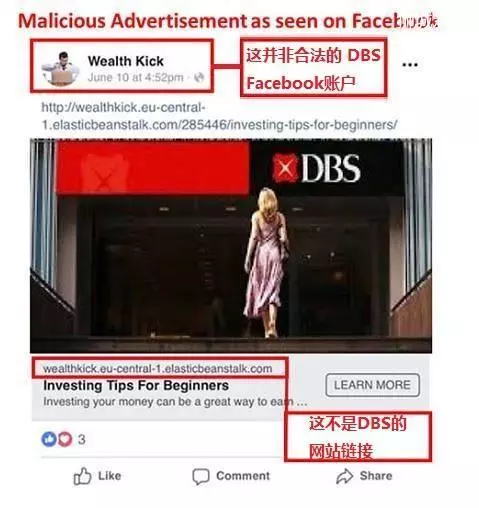Click the Share arrow icon
Screen dimensions: 479x508
point(344,476)
